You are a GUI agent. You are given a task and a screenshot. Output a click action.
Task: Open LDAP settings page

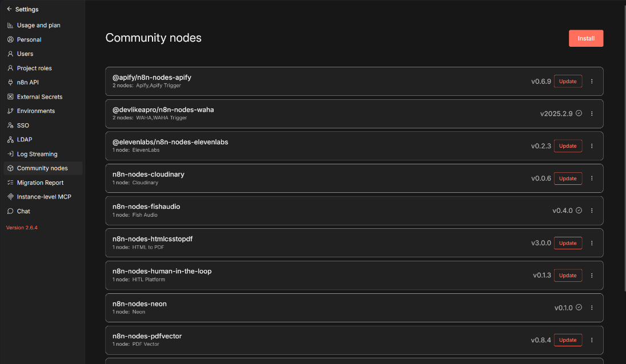click(43, 140)
